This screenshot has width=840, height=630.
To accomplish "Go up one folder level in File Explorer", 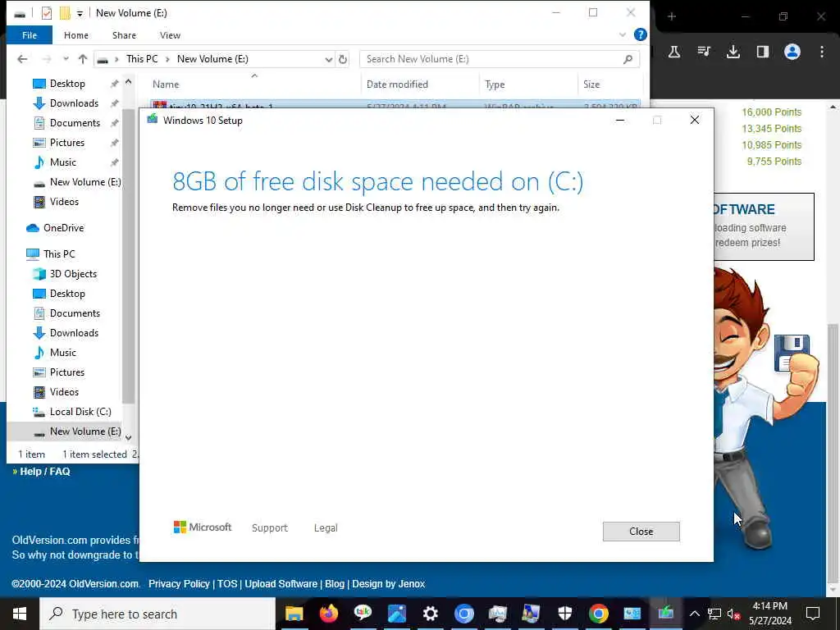I will 83,59.
